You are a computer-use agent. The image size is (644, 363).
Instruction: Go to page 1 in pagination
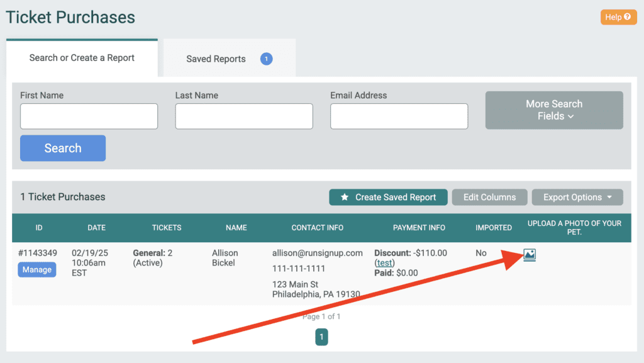[x=321, y=337]
